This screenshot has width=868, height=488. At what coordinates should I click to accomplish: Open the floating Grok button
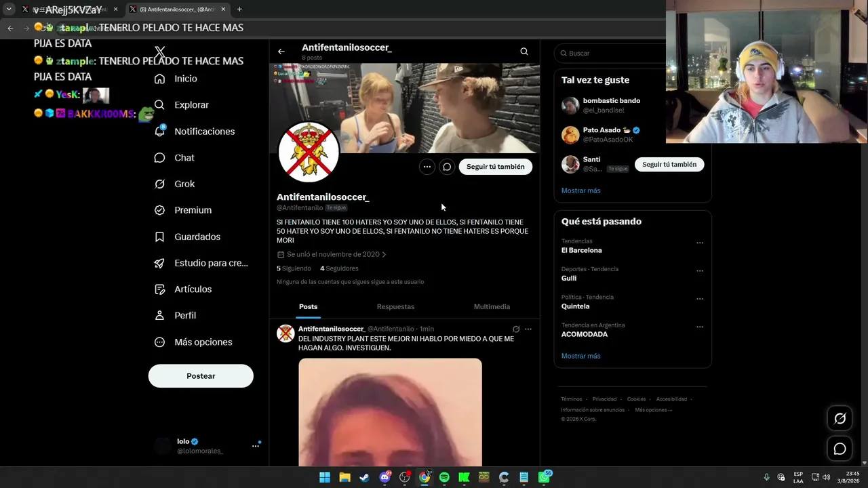coord(840,419)
